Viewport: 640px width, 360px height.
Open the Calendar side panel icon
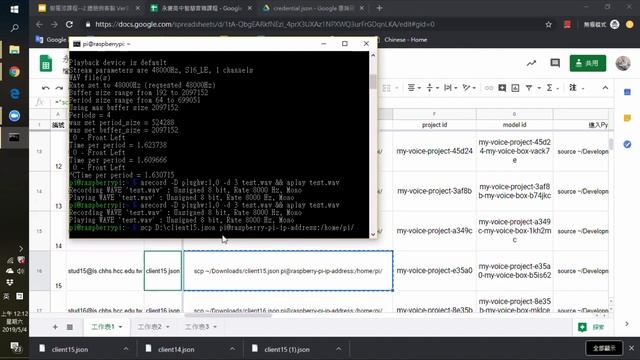(627, 92)
